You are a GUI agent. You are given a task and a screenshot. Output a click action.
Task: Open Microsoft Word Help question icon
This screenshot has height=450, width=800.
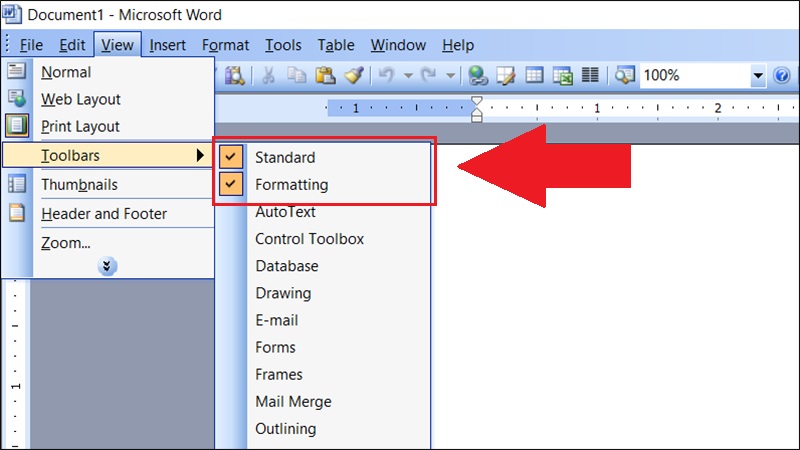[782, 76]
